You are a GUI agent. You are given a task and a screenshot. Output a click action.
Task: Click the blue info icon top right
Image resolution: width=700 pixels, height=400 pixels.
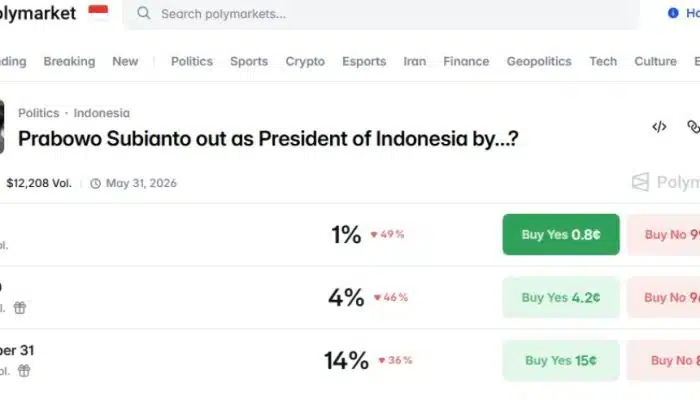(x=673, y=13)
